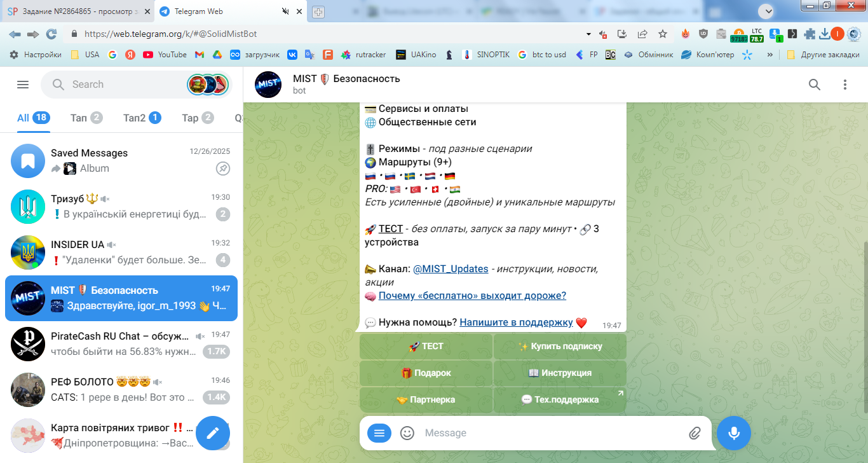Bookmark this page with the star icon

point(663,34)
